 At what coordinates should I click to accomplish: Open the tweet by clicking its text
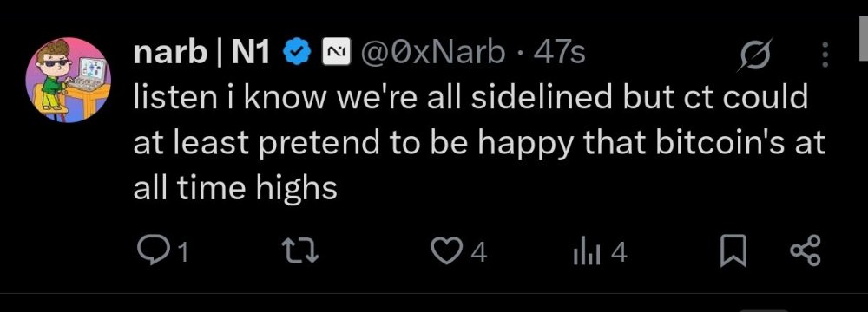tap(479, 143)
